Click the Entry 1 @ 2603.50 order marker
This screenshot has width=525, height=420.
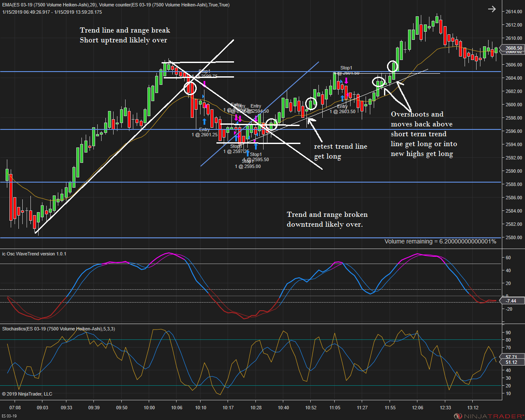pos(342,109)
